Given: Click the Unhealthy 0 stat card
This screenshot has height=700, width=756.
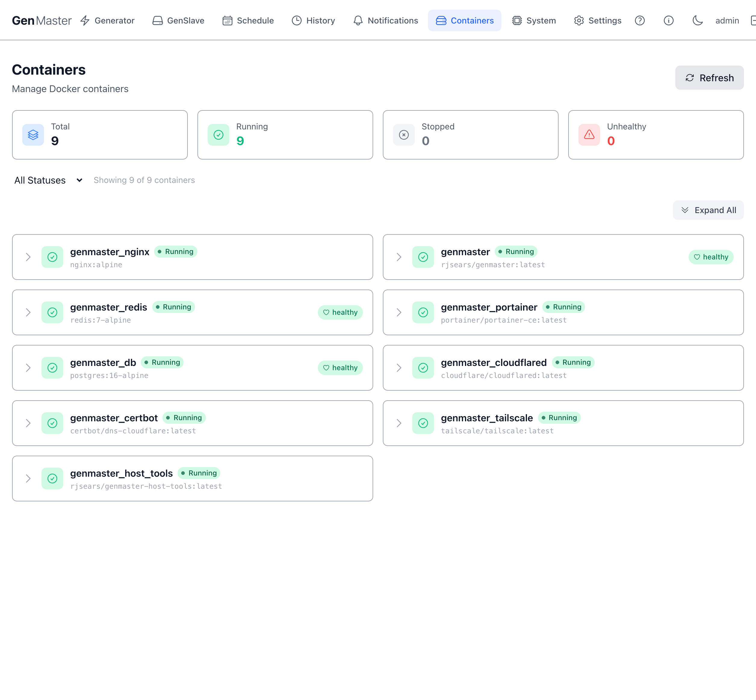Looking at the screenshot, I should pyautogui.click(x=656, y=135).
